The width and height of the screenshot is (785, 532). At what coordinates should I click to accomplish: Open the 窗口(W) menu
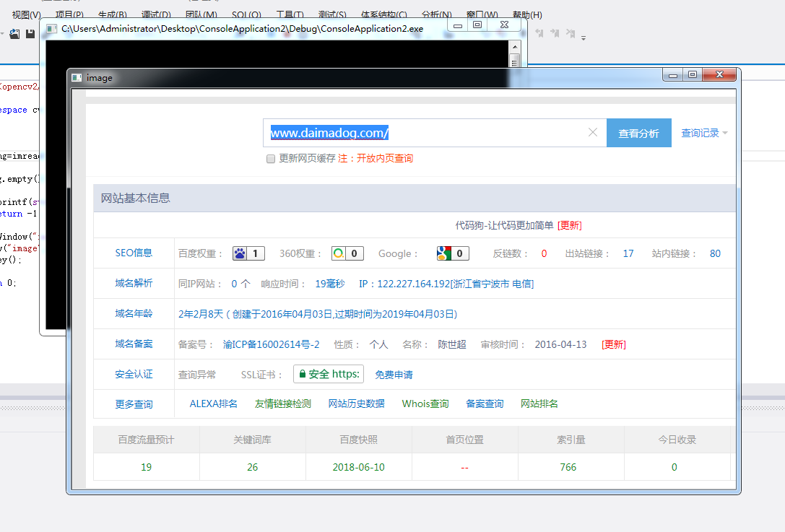click(482, 14)
